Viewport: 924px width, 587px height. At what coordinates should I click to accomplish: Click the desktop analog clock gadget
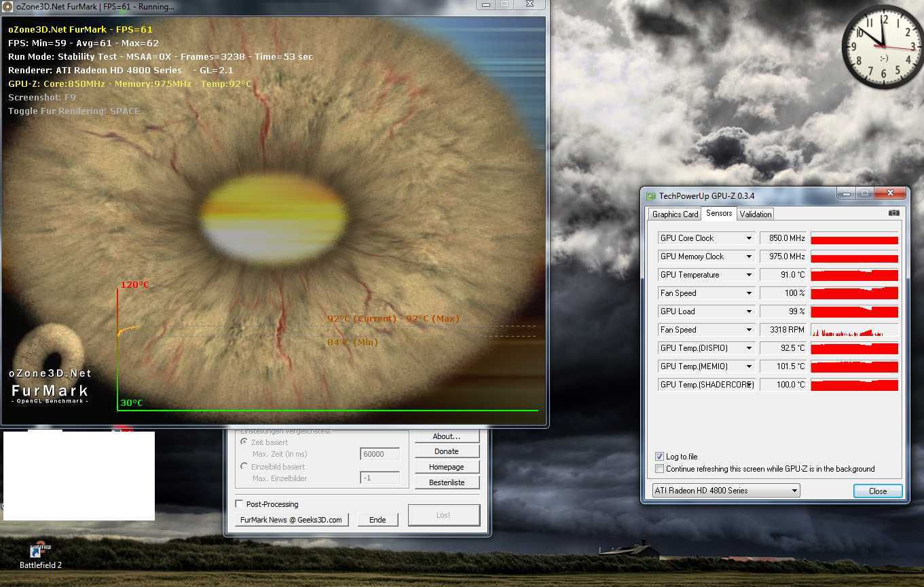tap(883, 47)
